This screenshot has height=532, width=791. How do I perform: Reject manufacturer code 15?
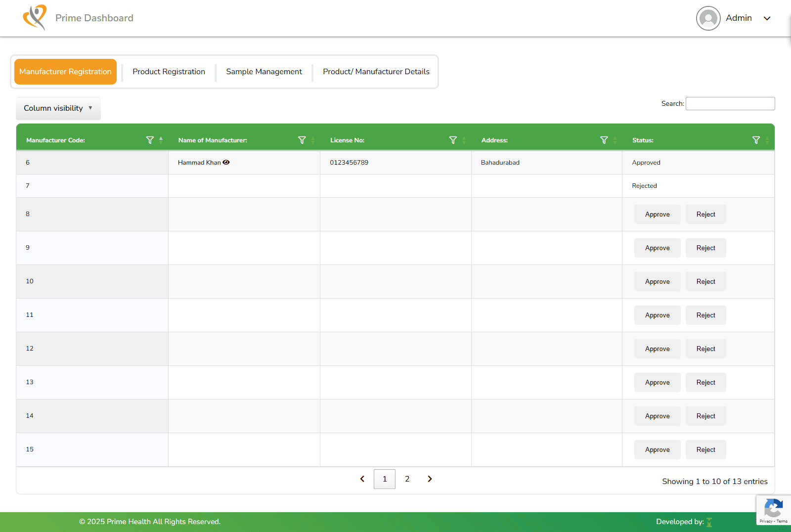point(706,449)
